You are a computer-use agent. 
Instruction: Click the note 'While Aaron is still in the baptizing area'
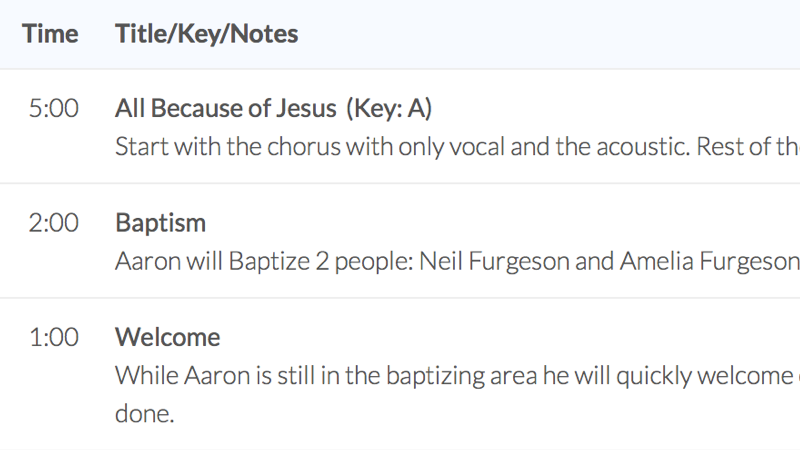click(457, 376)
